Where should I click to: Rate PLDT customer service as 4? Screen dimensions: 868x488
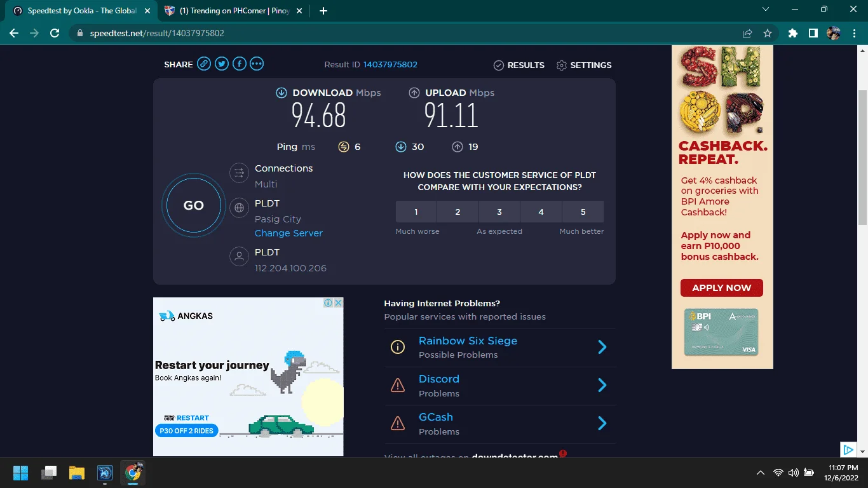coord(541,212)
